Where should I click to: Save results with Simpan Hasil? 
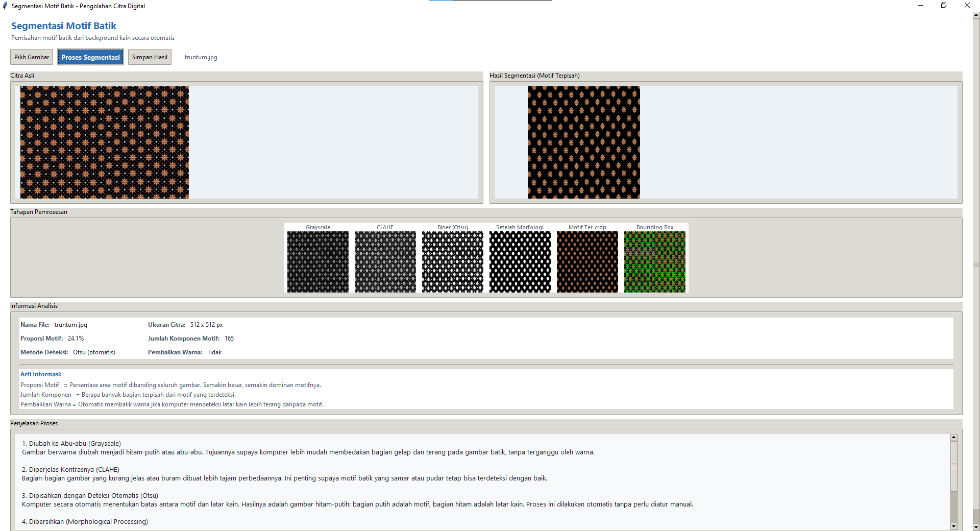pyautogui.click(x=150, y=57)
